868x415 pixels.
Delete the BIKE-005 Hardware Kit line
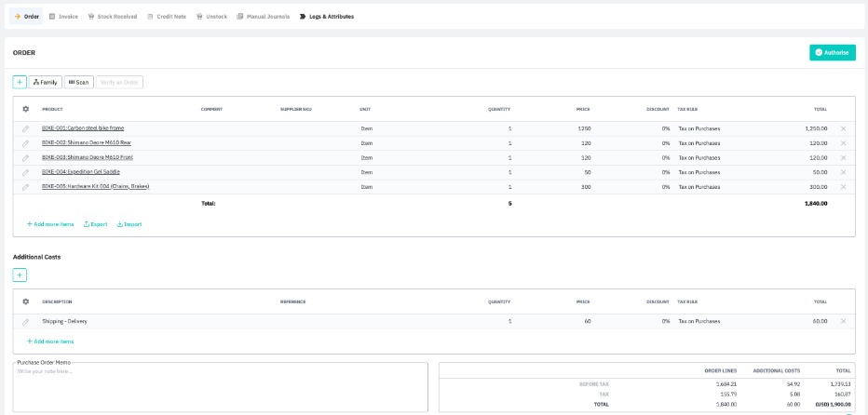coord(843,186)
